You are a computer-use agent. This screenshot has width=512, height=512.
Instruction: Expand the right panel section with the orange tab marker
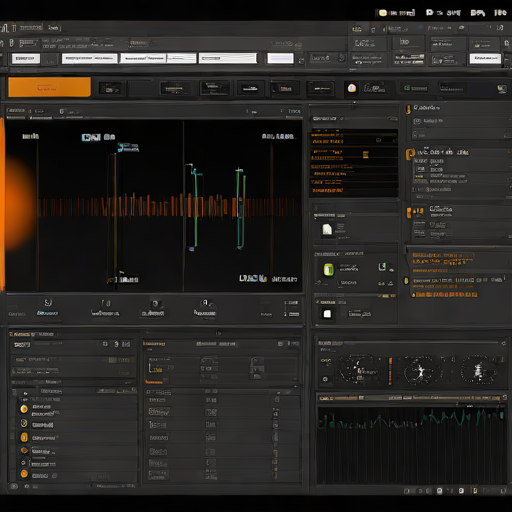tap(409, 212)
